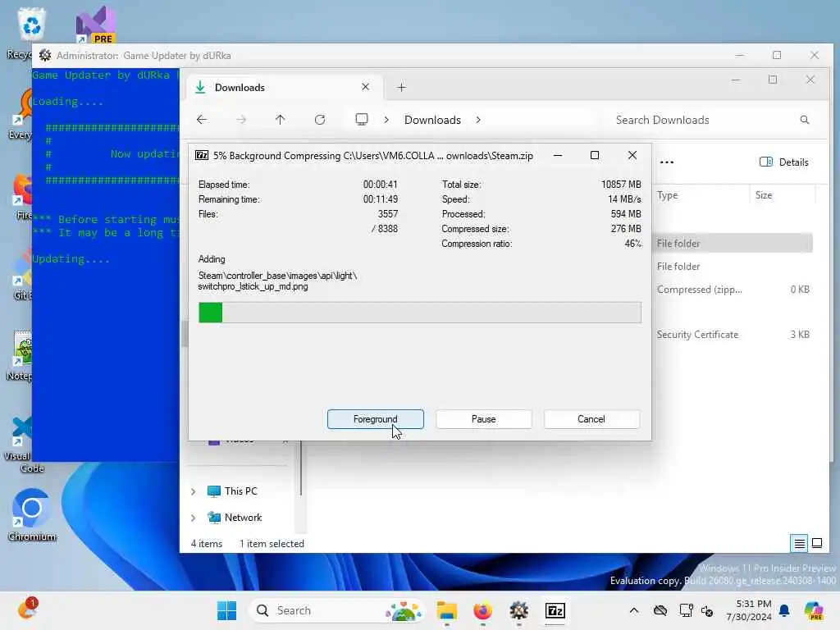
Task: Open Firefox from the taskbar
Action: point(482,610)
